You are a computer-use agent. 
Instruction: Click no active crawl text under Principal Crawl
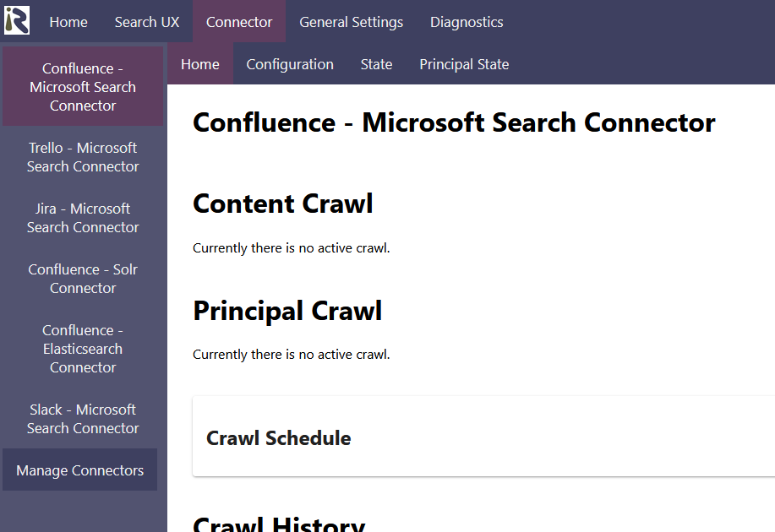click(291, 355)
